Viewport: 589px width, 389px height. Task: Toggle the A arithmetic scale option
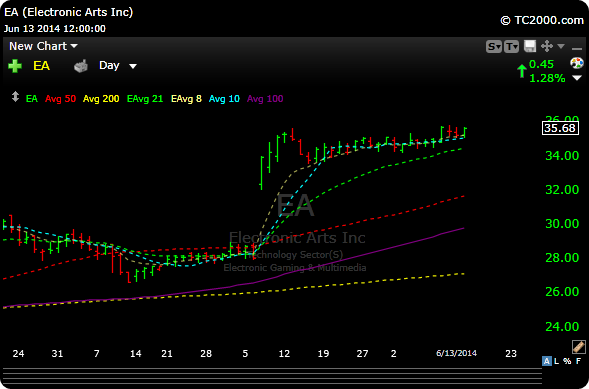click(x=547, y=361)
